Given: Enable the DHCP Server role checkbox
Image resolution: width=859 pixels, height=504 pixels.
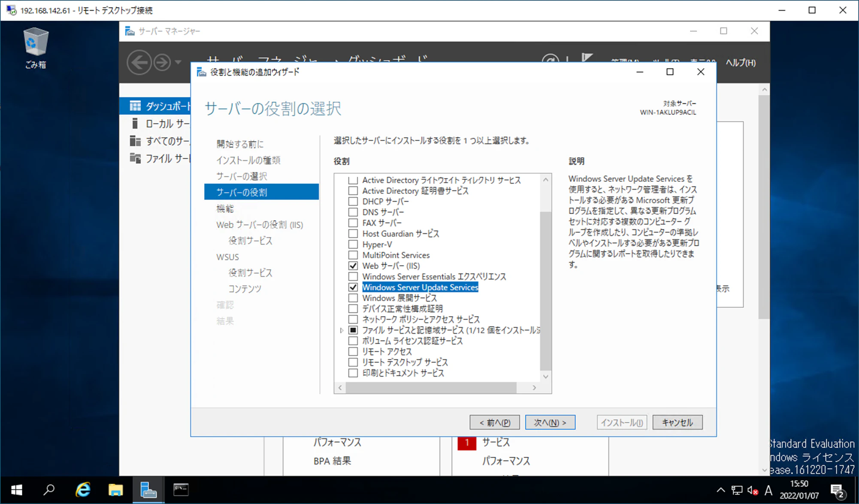Looking at the screenshot, I should pyautogui.click(x=353, y=202).
